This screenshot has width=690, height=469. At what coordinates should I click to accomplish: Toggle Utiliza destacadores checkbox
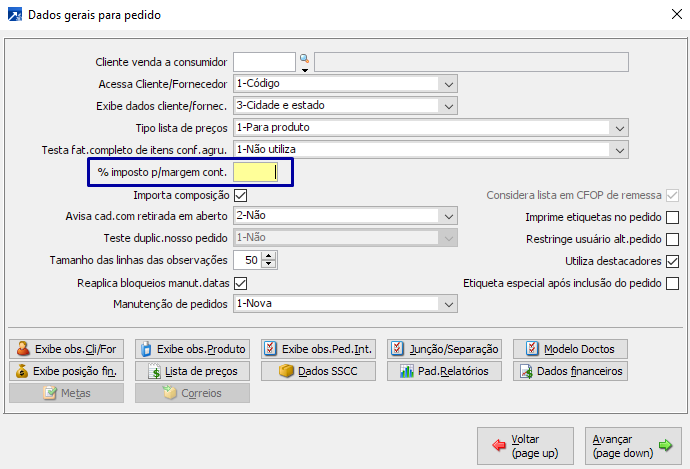point(672,261)
